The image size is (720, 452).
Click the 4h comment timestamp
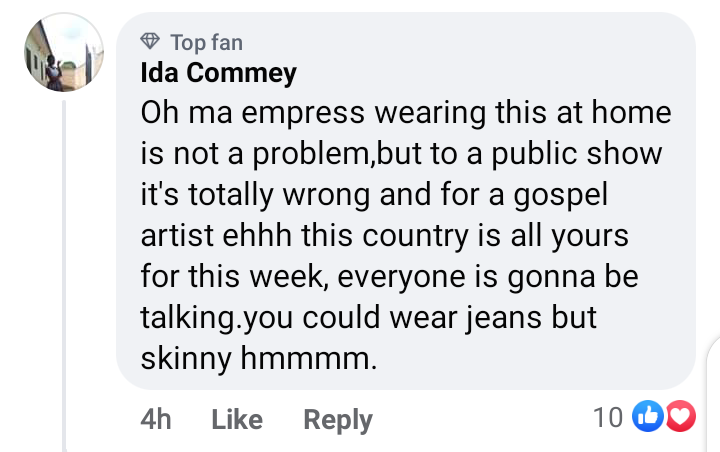(x=155, y=420)
